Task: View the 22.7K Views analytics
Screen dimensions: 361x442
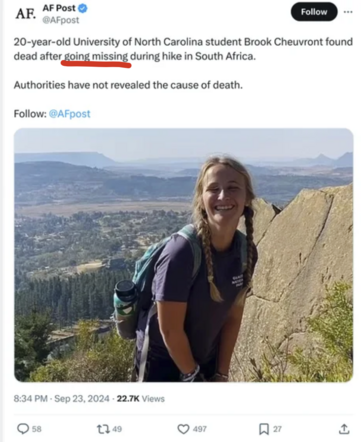Action: (x=141, y=399)
